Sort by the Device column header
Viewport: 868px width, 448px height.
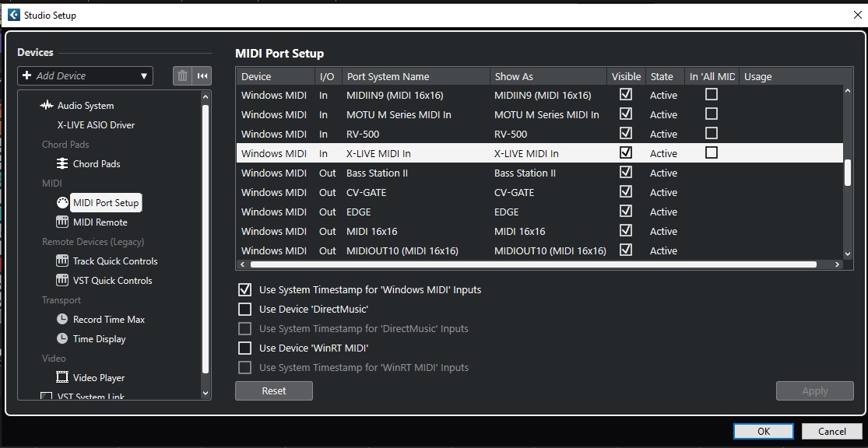[x=275, y=76]
